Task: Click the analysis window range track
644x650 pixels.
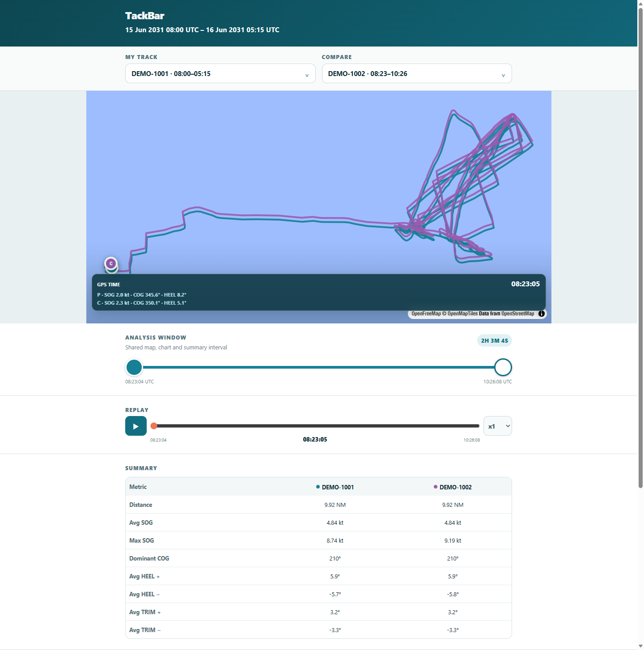Action: click(318, 367)
